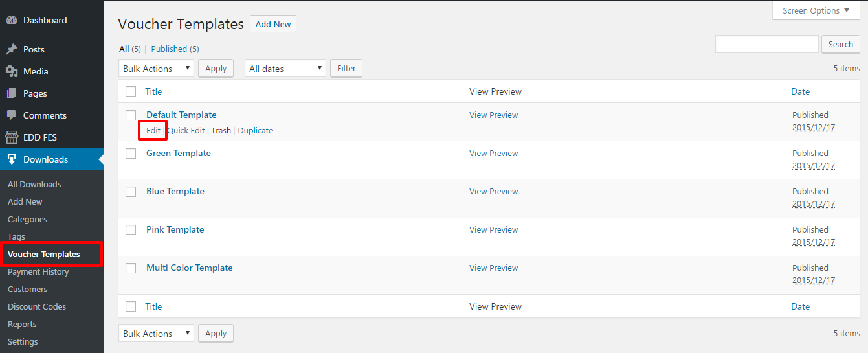Viewport: 868px width, 353px height.
Task: Click the Add New voucher template button
Action: [x=273, y=25]
